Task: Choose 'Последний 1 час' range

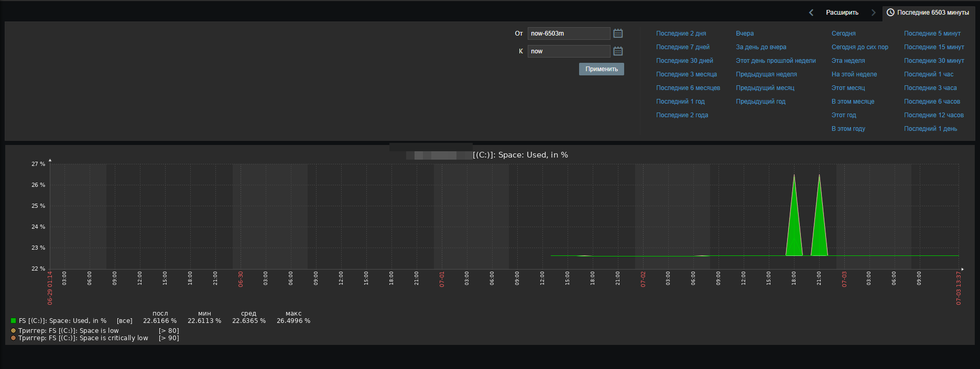Action: [928, 74]
